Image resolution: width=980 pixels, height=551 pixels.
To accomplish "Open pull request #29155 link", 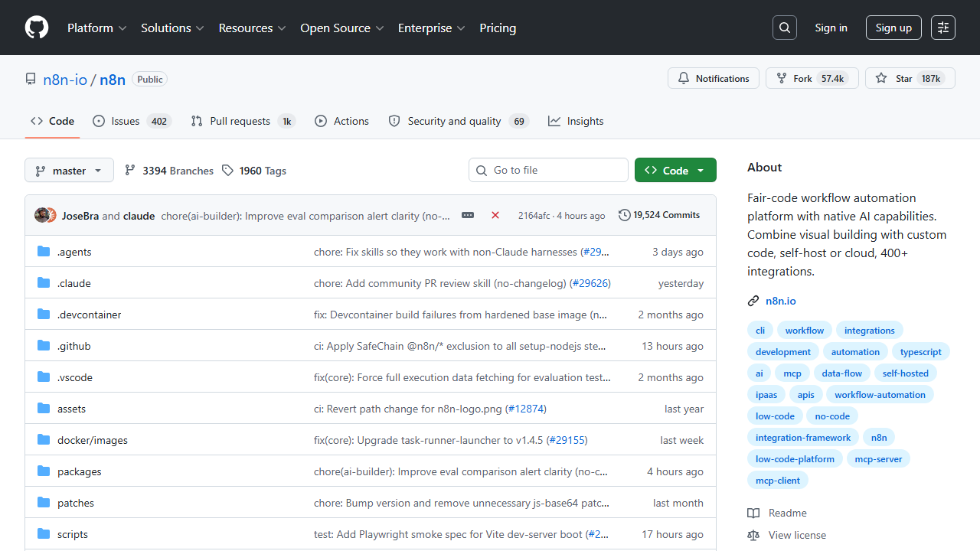I will [567, 440].
